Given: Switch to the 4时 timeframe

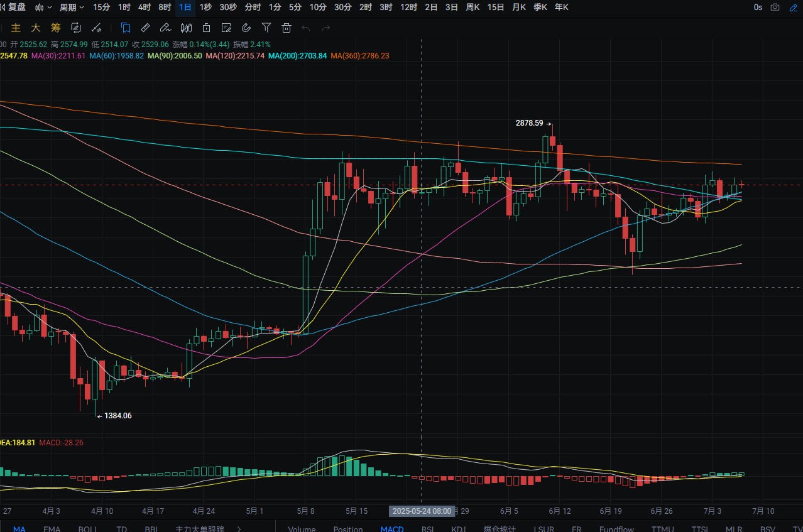Looking at the screenshot, I should [x=145, y=8].
